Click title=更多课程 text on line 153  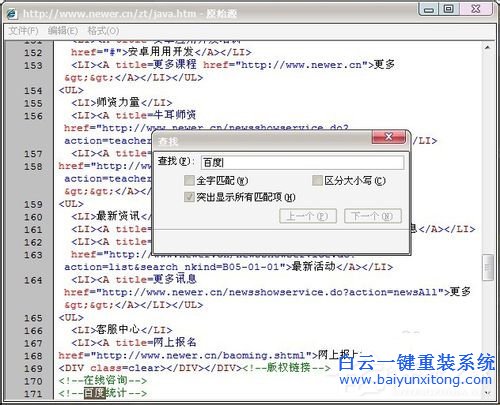[x=156, y=64]
